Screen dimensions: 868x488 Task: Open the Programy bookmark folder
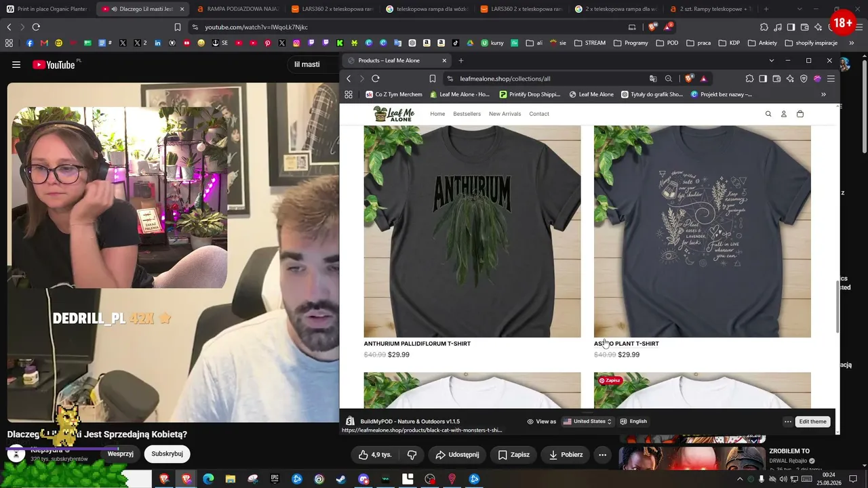coord(631,43)
